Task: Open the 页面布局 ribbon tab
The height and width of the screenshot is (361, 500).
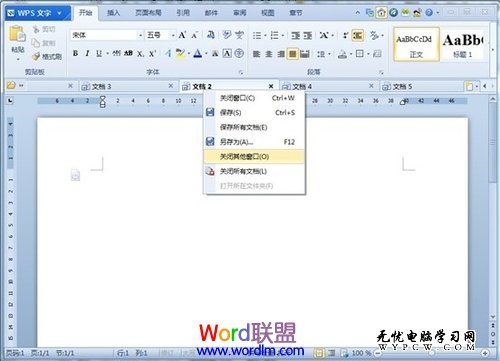Action: tap(148, 13)
